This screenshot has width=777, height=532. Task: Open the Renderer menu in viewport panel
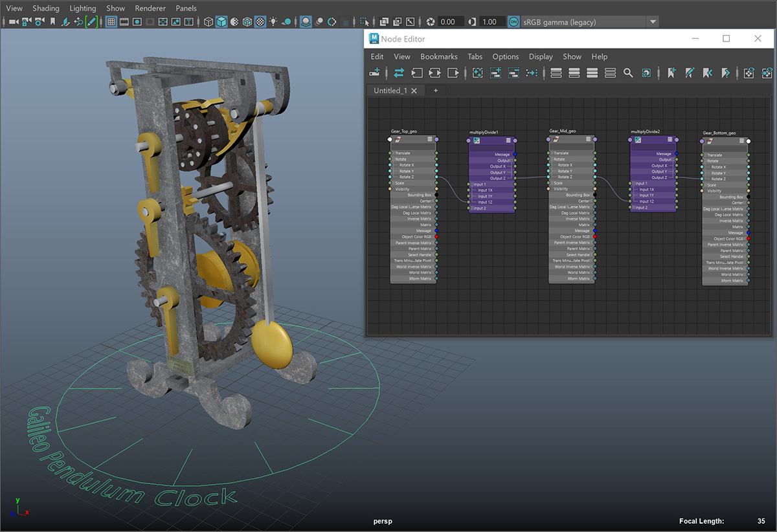pyautogui.click(x=150, y=8)
